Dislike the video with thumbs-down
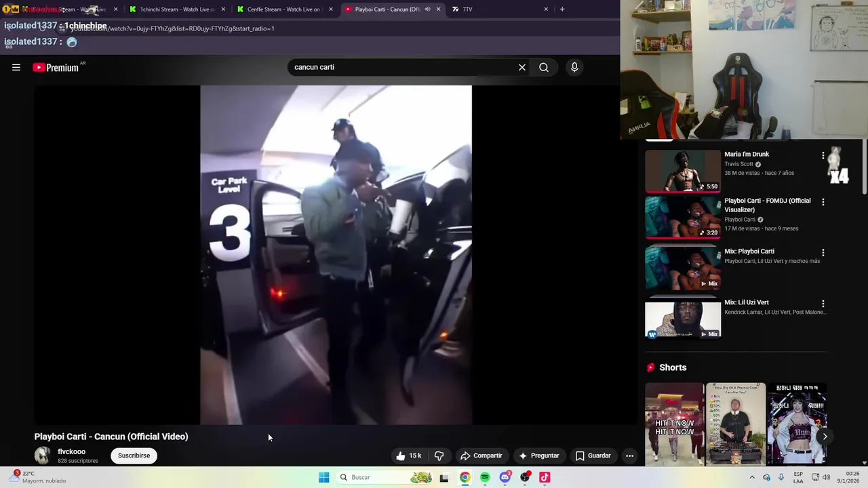The height and width of the screenshot is (488, 868). (x=439, y=455)
